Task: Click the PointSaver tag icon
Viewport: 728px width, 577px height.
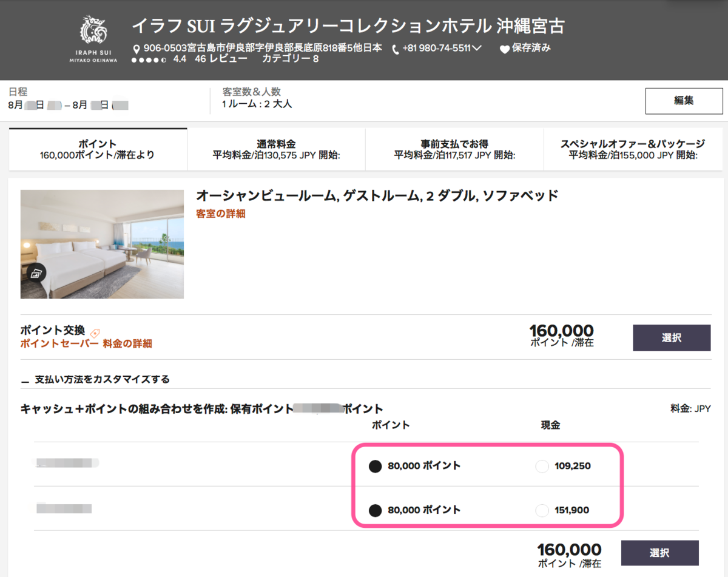Action: [95, 332]
